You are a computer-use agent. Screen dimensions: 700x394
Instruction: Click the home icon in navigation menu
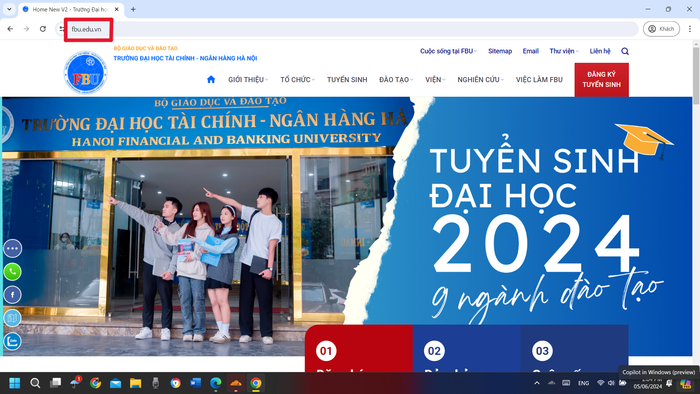point(211,79)
